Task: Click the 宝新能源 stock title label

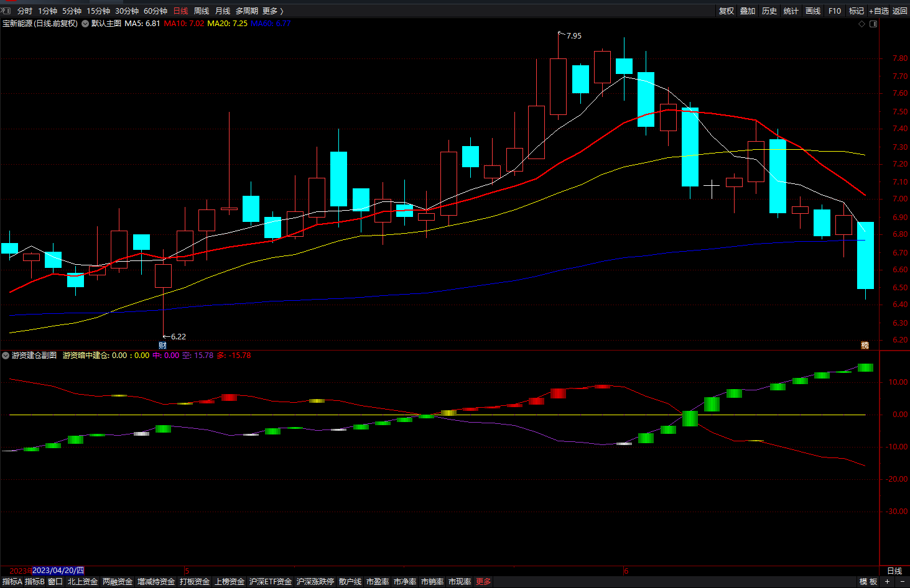Action: tap(40, 24)
